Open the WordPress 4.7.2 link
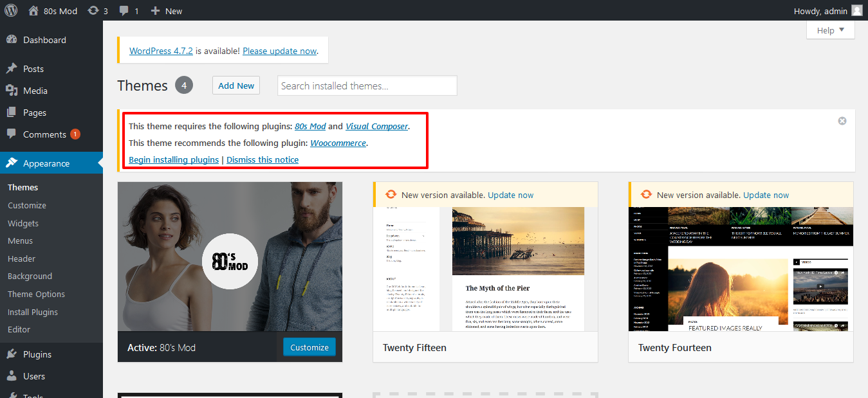Screen dimensions: 868x398 tap(162, 51)
